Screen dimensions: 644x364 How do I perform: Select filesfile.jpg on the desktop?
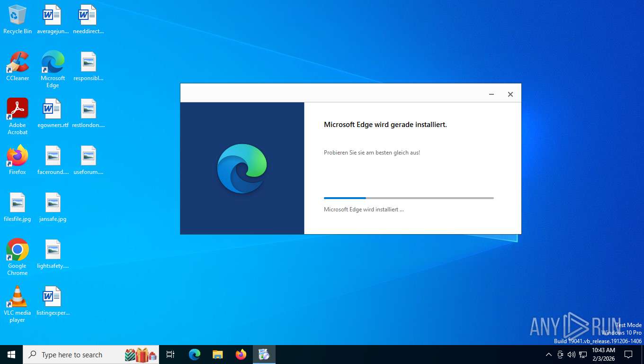(18, 207)
